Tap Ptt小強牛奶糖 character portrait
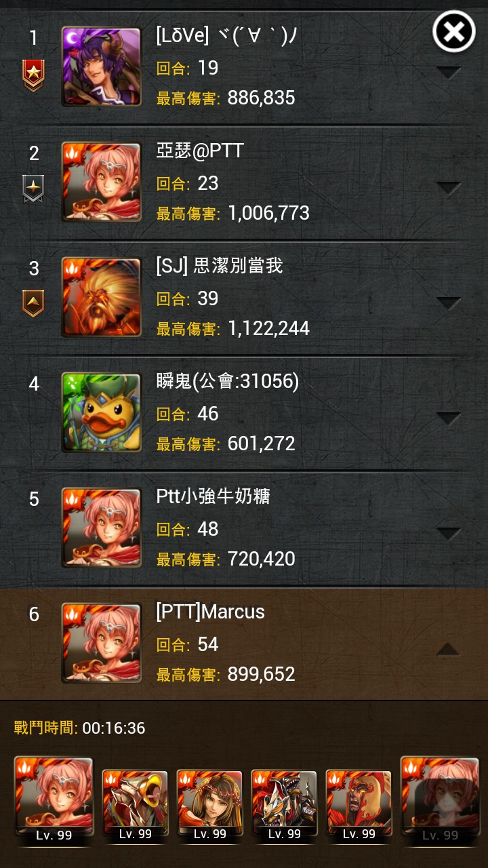Screen dimensions: 488x868 click(101, 528)
